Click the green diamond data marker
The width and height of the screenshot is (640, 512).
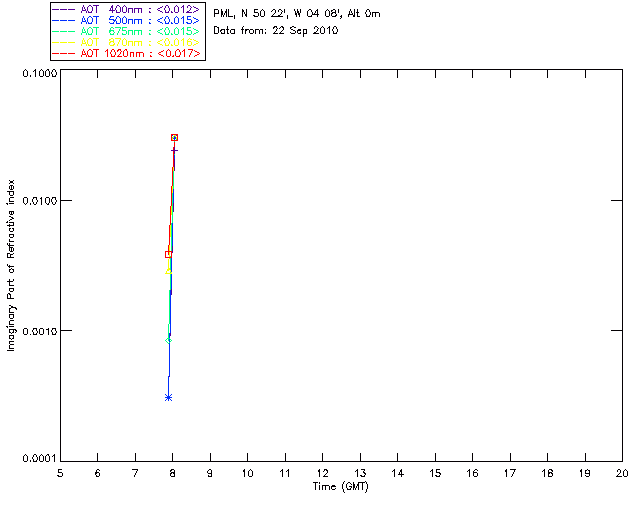pyautogui.click(x=168, y=341)
